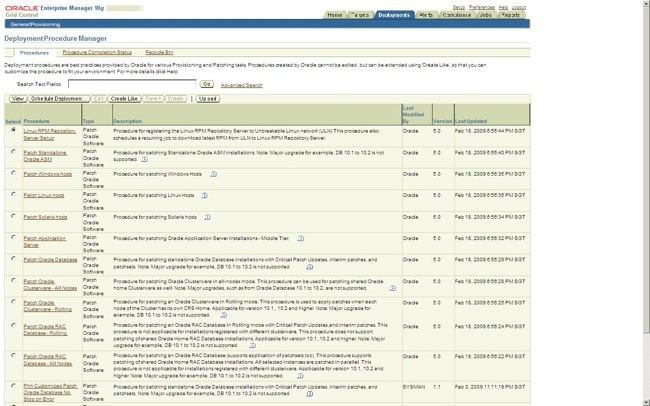Open info icon for Patch Standalone Oracle ASM description
Image resolution: width=650 pixels, height=406 pixels.
(x=144, y=159)
